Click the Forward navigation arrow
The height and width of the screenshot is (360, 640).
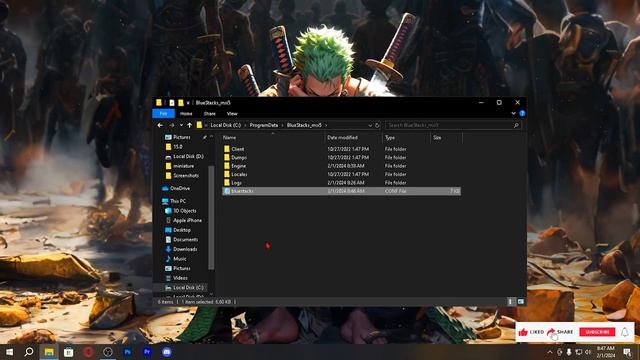click(x=172, y=125)
